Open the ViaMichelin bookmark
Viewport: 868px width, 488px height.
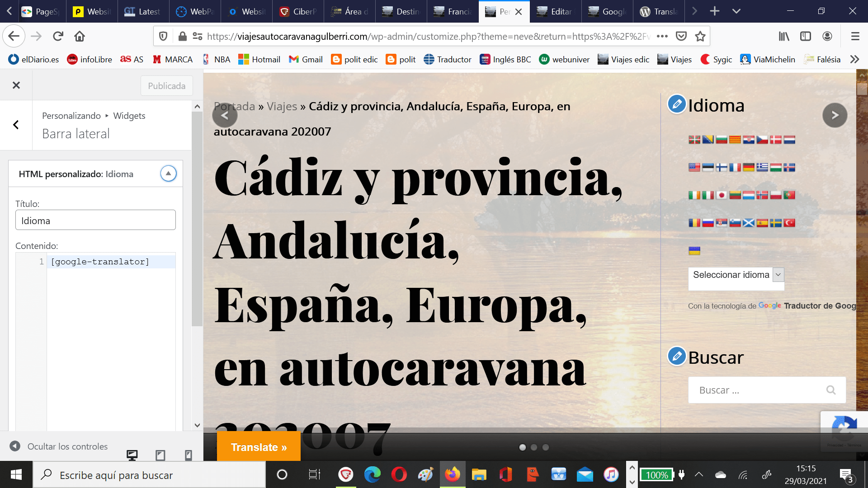(x=768, y=59)
